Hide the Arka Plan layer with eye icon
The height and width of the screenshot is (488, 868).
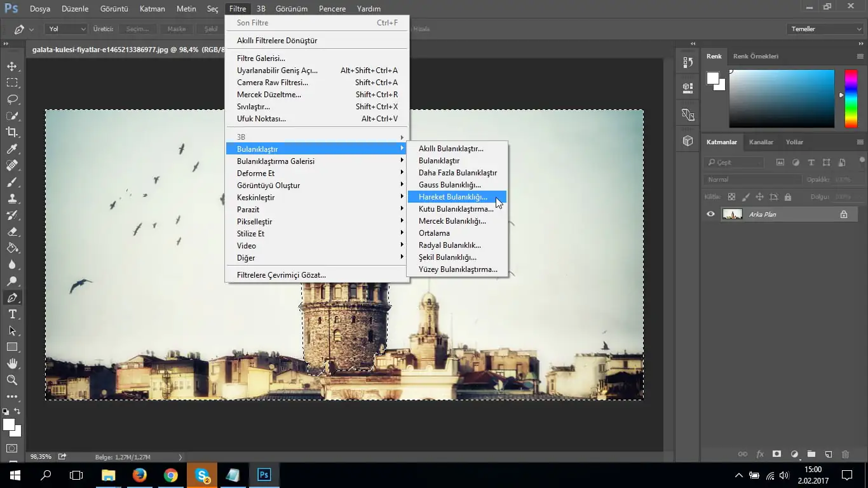coord(710,214)
